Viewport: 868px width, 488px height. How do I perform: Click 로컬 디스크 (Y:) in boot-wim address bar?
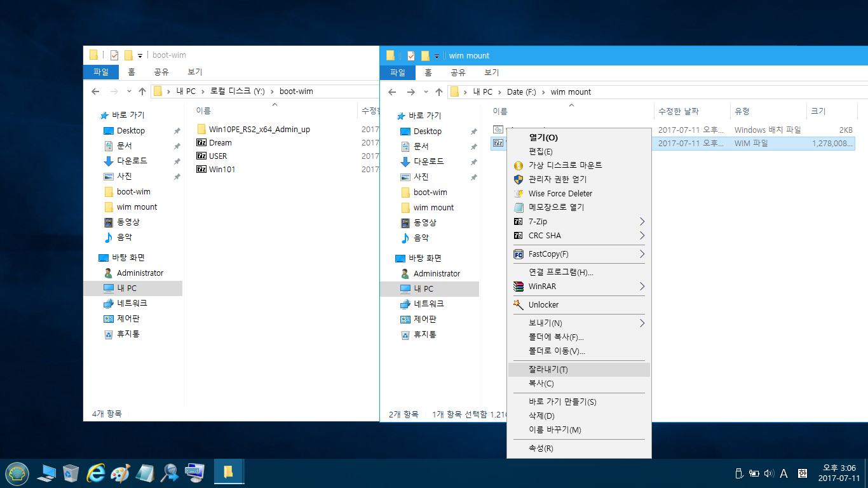coord(238,91)
